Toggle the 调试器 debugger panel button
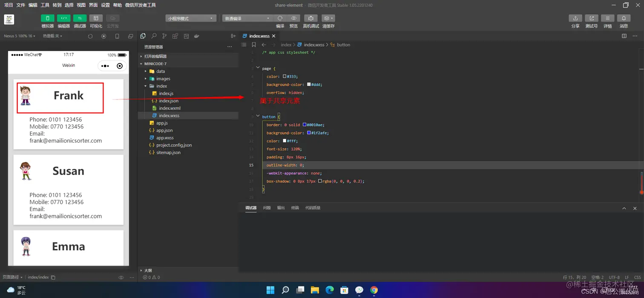This screenshot has height=298, width=644. pos(80,18)
